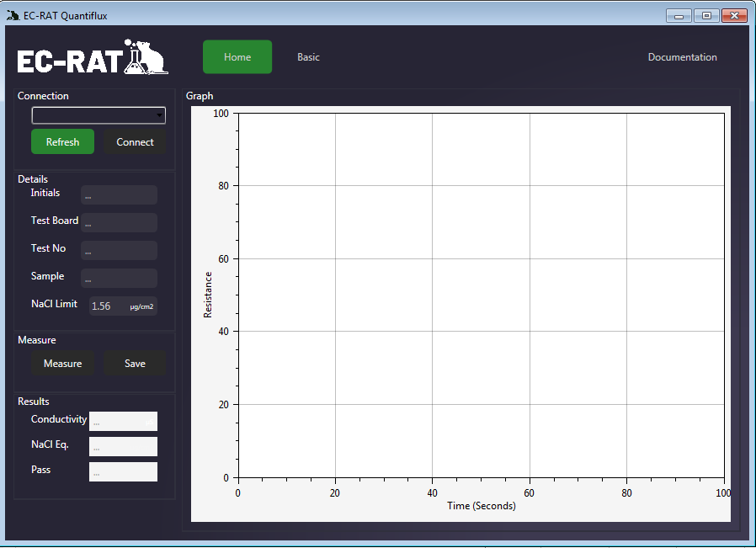Screen dimensions: 756x548
Task: Edit the NaCl Limit value 1.56
Action: [x=123, y=306]
